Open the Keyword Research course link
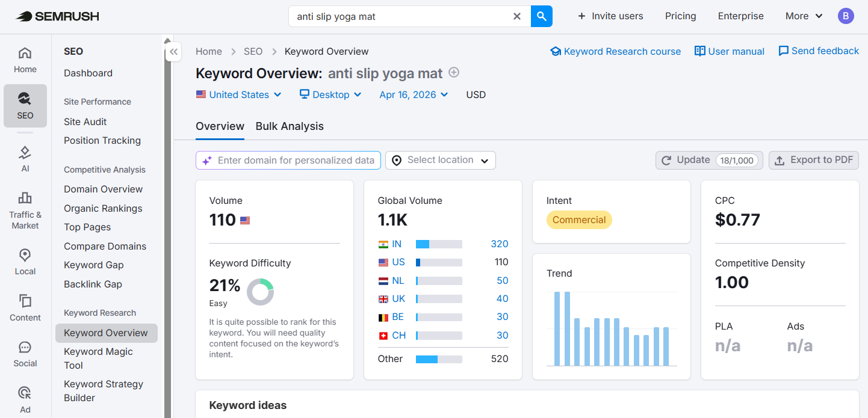Image resolution: width=868 pixels, height=418 pixels. [615, 51]
